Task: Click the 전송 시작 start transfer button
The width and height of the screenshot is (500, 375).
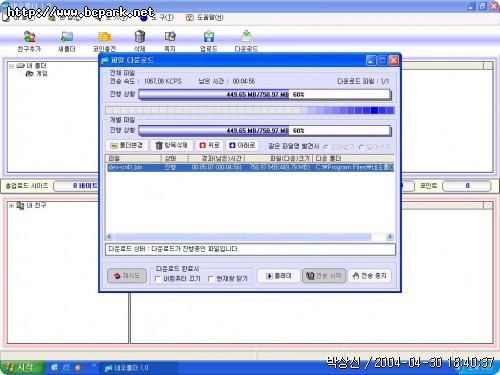Action: click(x=324, y=276)
